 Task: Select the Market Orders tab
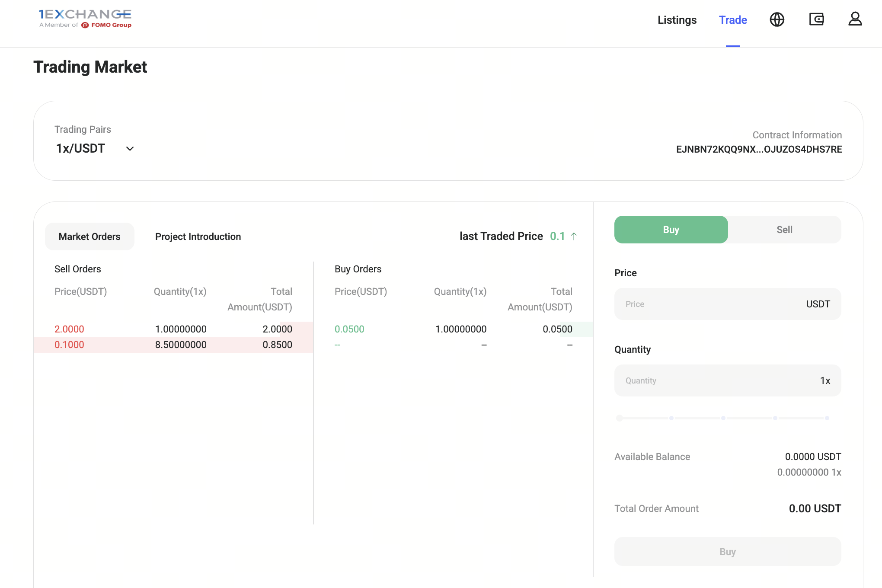point(89,236)
